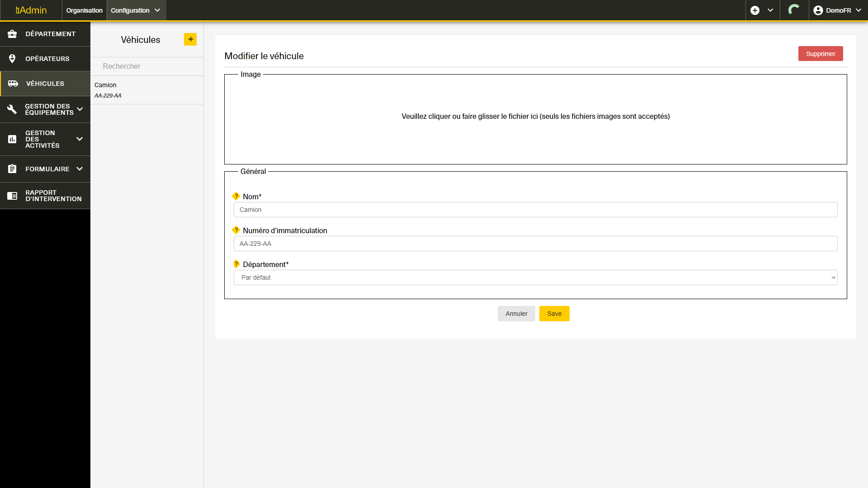Click the wrench icon for Gestion des équipements
Viewport: 868px width, 488px height.
tap(12, 109)
